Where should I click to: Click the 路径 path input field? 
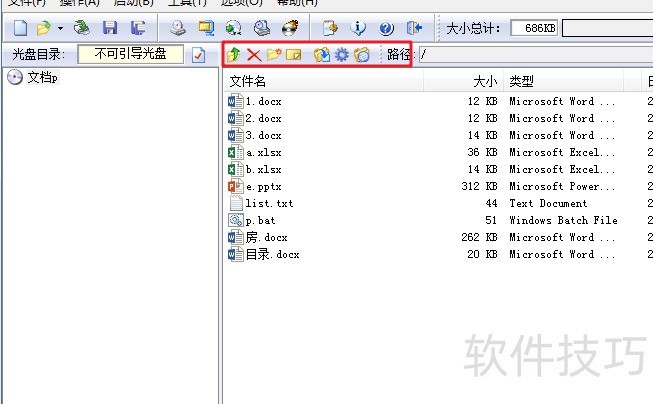536,55
